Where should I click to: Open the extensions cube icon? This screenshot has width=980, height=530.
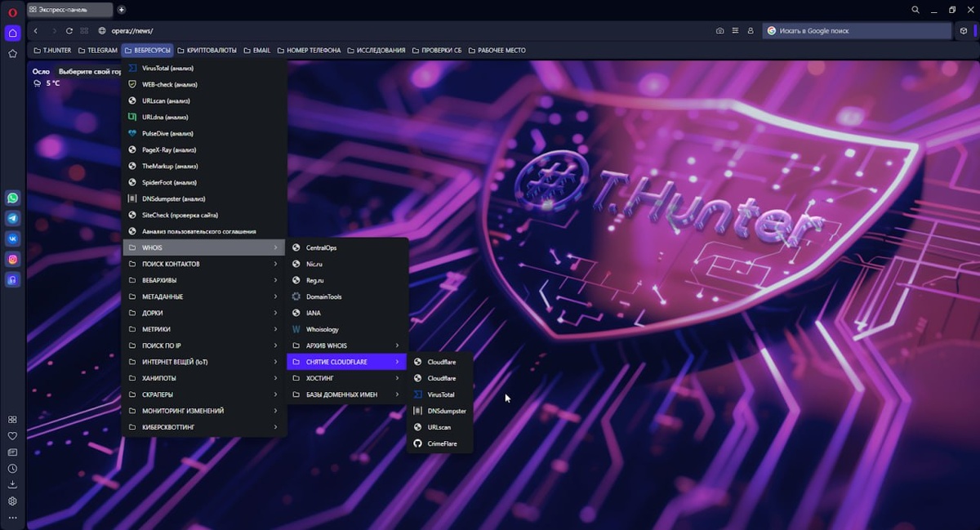(x=964, y=31)
